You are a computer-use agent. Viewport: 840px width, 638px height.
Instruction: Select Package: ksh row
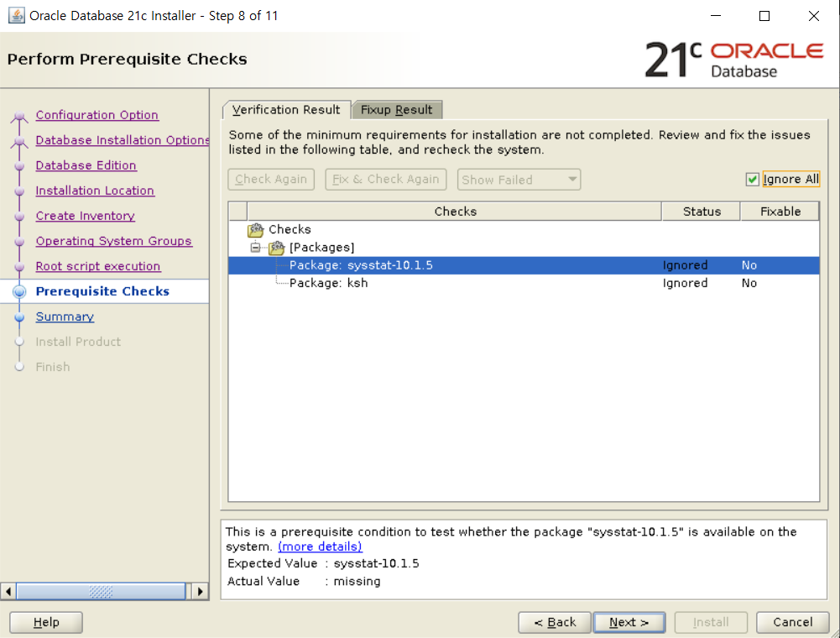point(524,283)
